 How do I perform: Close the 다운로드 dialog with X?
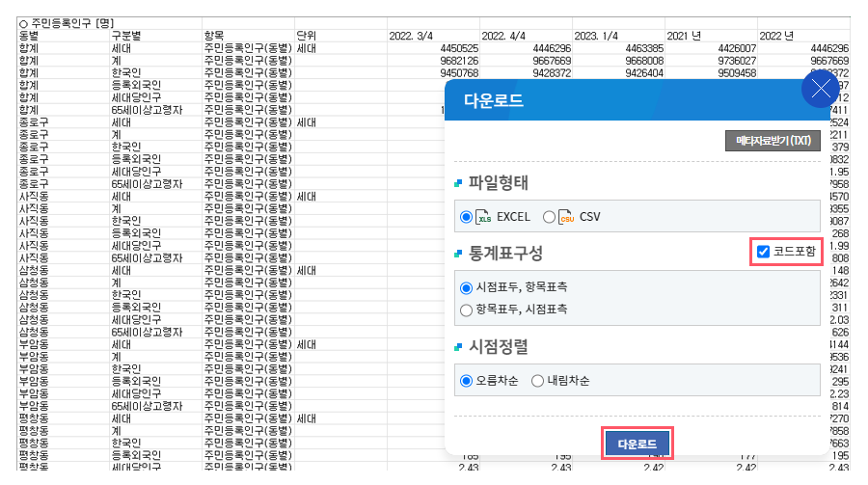click(x=821, y=90)
